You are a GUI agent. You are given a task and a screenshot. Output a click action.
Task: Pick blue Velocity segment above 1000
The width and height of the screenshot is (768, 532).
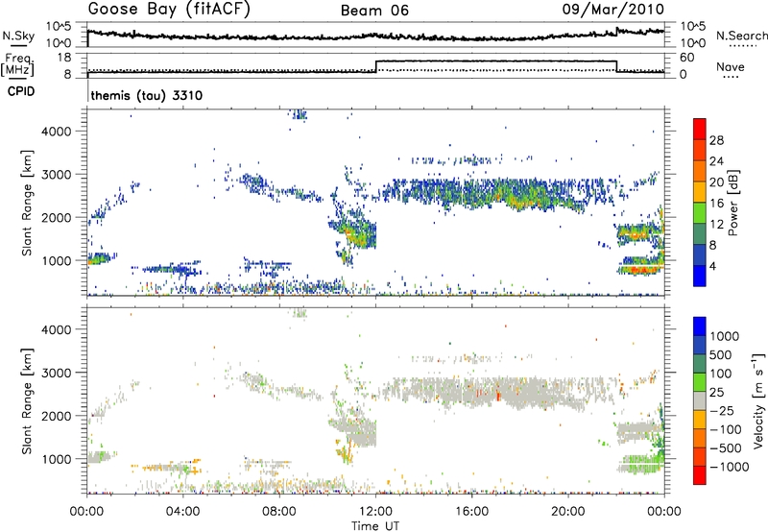[700, 326]
